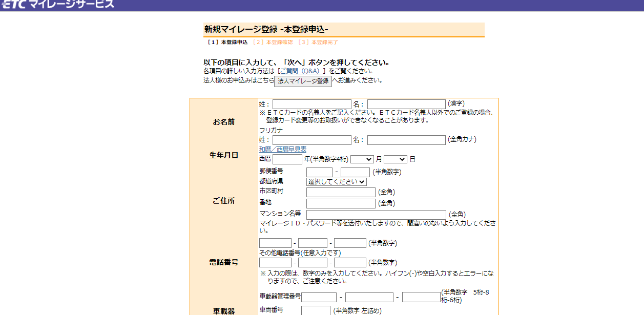
Task: Select the 番地 street number field
Action: pos(341,203)
